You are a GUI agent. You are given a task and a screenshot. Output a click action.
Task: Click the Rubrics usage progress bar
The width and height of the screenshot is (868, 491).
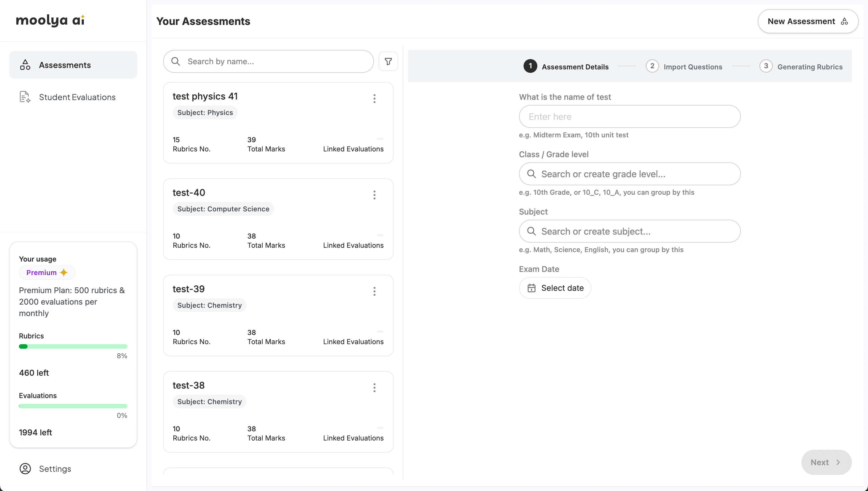coord(73,346)
